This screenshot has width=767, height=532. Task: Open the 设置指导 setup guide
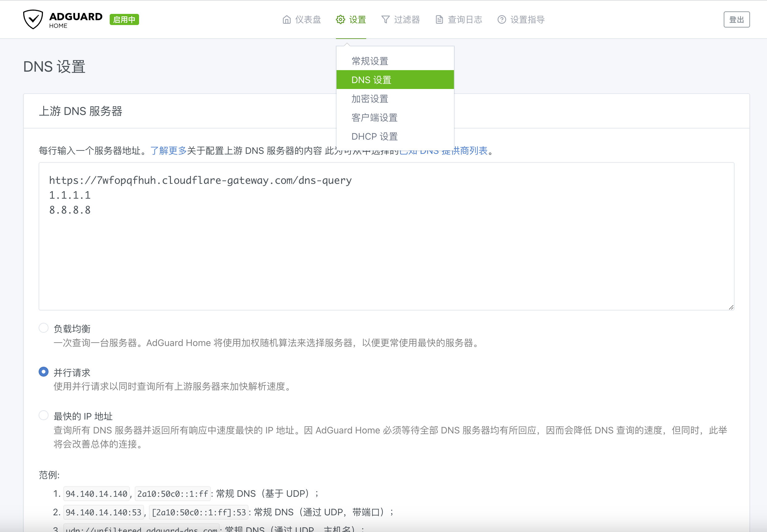point(521,20)
